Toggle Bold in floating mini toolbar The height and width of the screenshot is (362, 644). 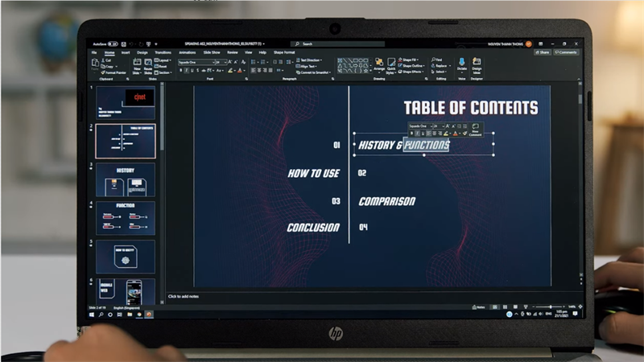411,133
